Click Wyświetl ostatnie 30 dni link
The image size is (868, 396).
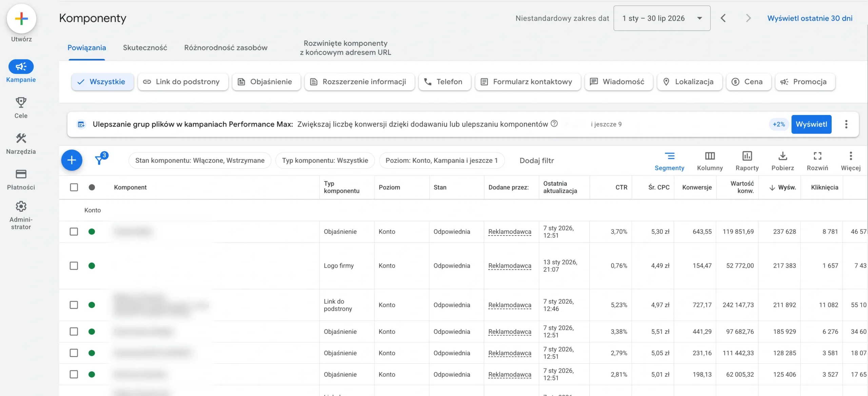click(x=810, y=18)
